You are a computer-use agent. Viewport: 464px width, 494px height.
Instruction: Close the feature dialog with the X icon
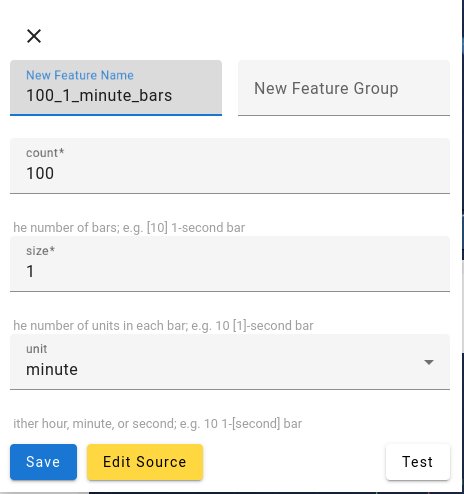coord(34,36)
